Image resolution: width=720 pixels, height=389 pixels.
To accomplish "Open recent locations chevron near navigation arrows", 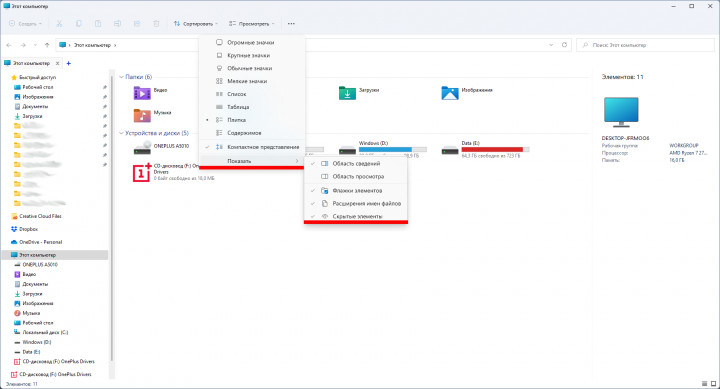I will click(x=34, y=45).
